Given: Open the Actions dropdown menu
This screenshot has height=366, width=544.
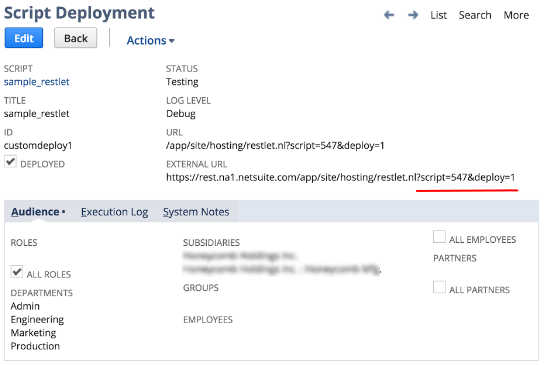Looking at the screenshot, I should tap(150, 40).
